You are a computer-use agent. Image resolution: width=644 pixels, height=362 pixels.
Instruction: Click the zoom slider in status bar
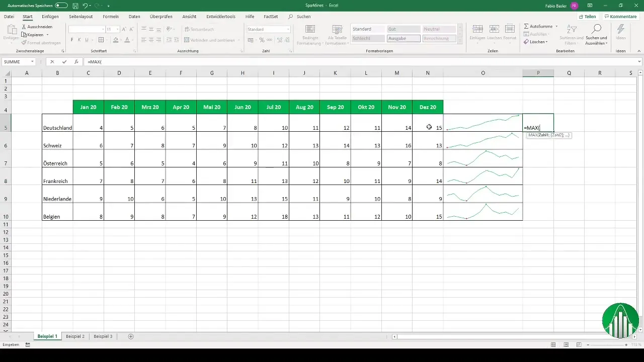606,345
